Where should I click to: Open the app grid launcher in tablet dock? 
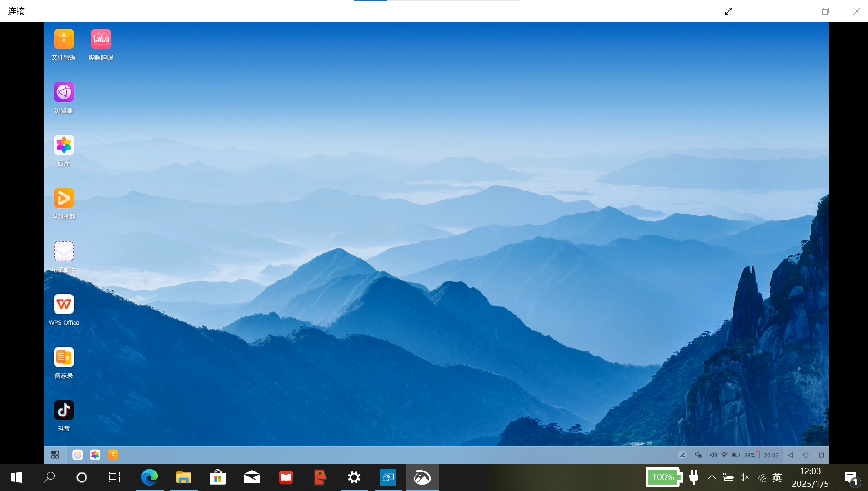coord(55,455)
